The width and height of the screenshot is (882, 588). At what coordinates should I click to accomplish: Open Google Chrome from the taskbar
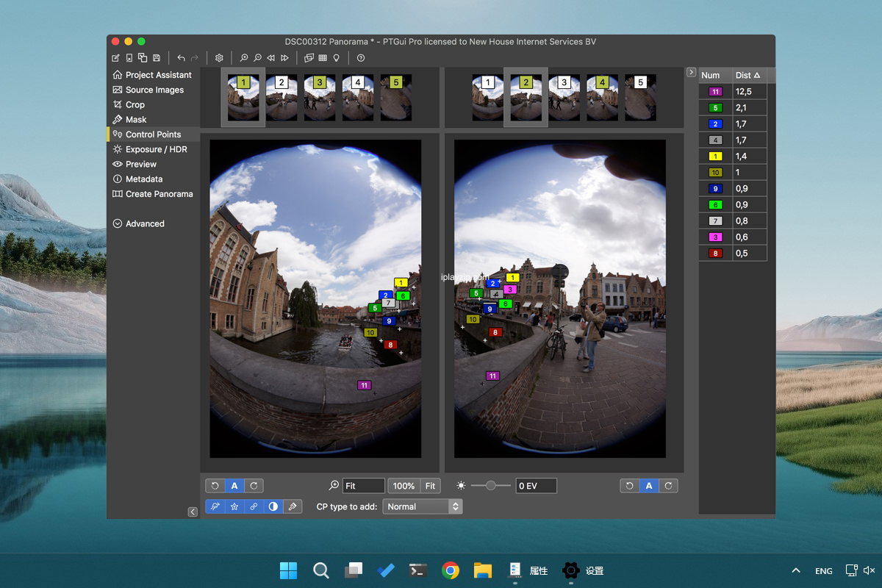451,570
